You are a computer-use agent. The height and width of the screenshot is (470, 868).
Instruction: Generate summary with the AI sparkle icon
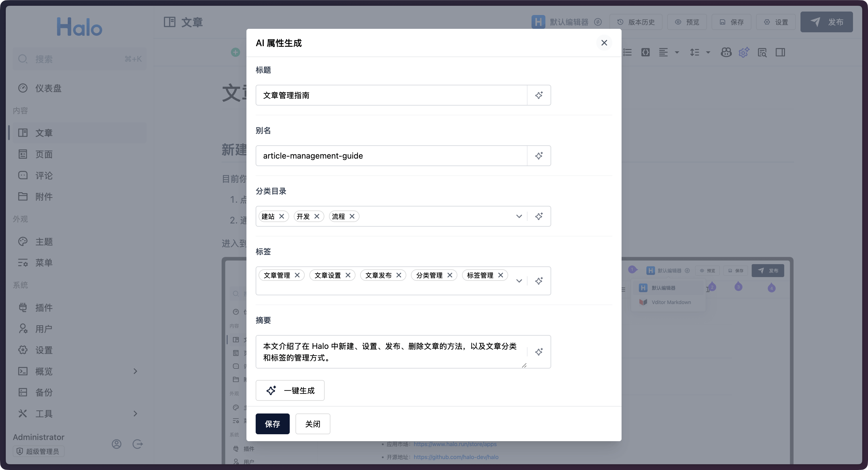pos(539,352)
